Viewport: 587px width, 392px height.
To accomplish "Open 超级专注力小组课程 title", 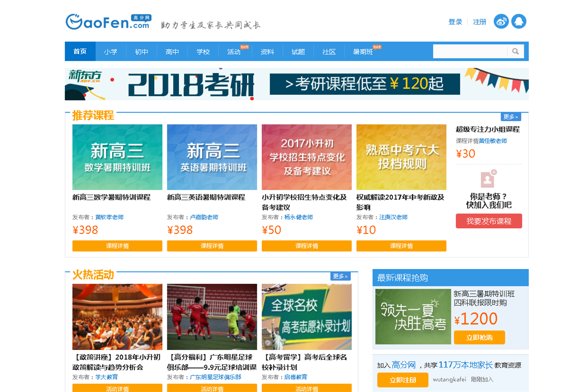I will point(488,129).
